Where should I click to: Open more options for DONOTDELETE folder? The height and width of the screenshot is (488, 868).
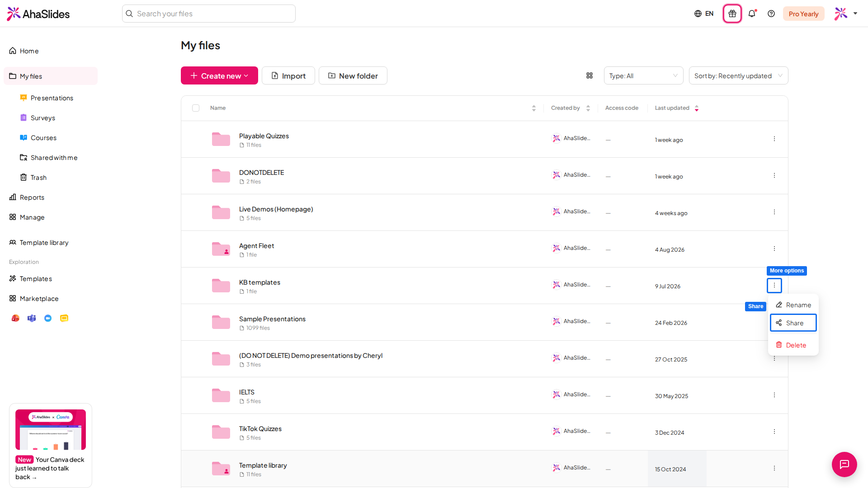tap(774, 175)
